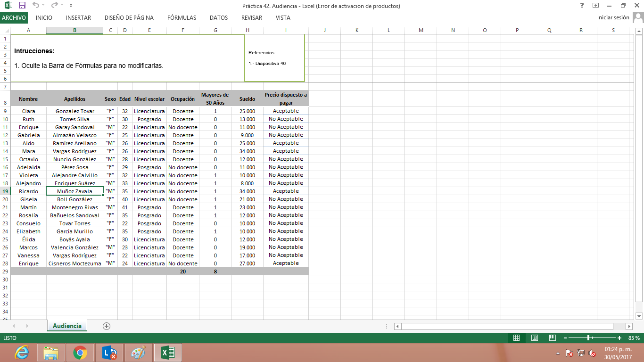Select the total cell showing 20

point(183,271)
